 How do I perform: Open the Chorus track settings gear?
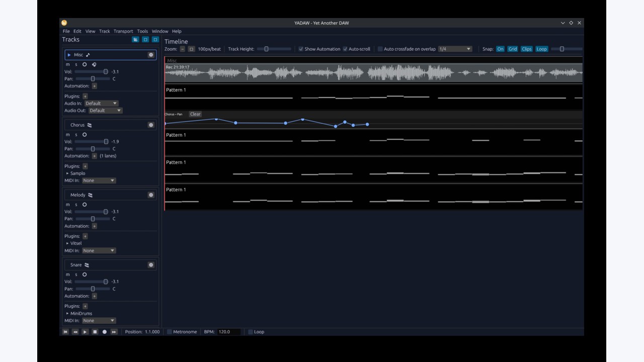pos(151,125)
